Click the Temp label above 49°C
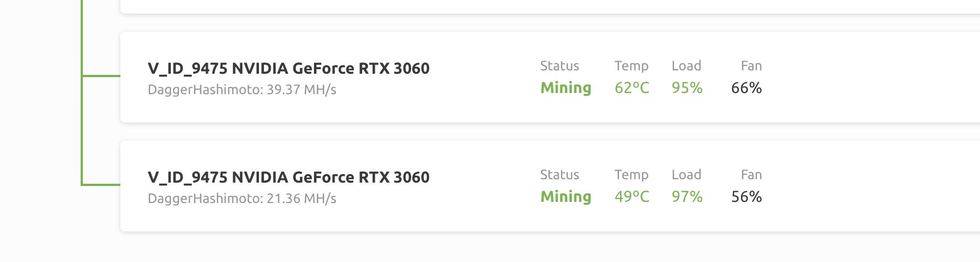 (x=631, y=175)
